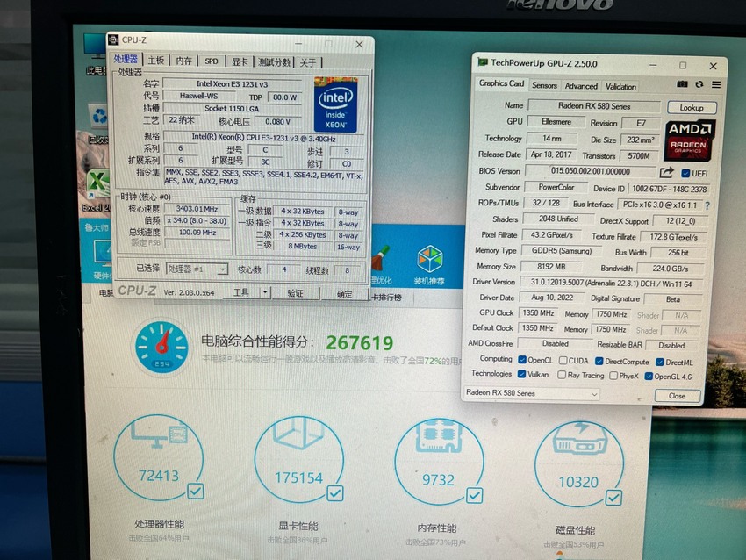Click the 磁盘性能 disk drive icon
Image resolution: width=746 pixels, height=560 pixels.
coord(579,439)
